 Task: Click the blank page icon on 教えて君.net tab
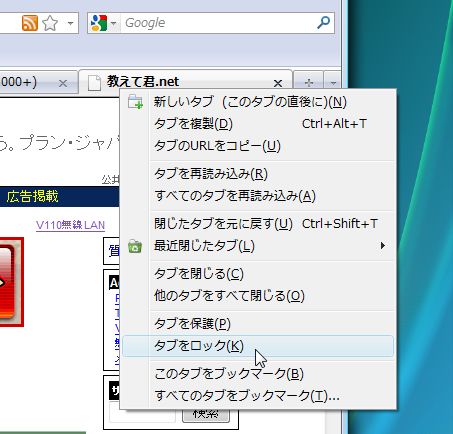coord(94,83)
